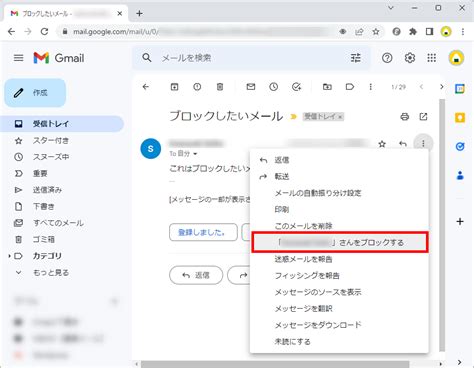Collapse the side panel chevron at bottom right
Screen dimensions: 474x368
click(x=460, y=362)
